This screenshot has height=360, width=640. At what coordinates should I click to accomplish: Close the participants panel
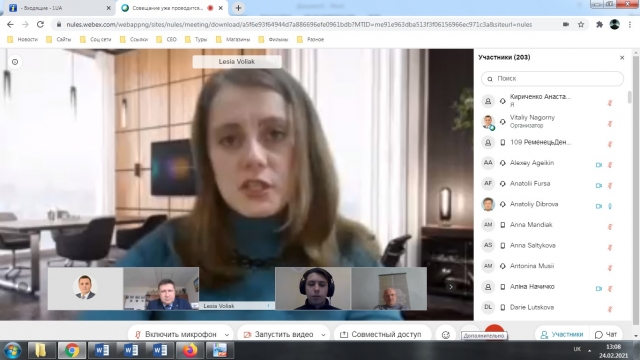(622, 58)
